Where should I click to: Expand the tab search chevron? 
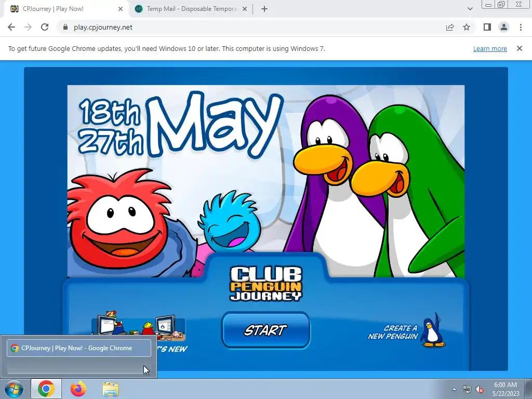pos(470,9)
